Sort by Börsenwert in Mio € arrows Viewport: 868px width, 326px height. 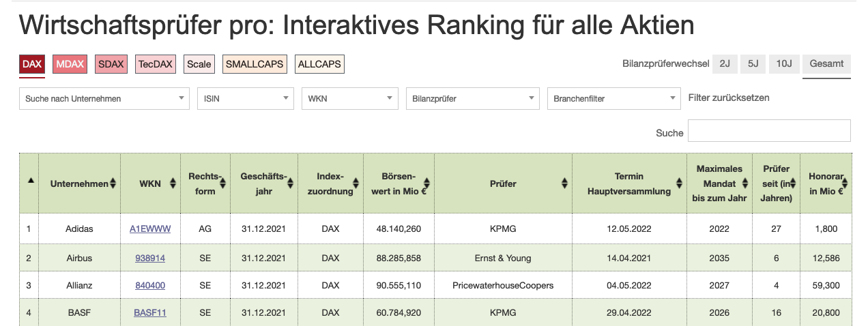click(x=426, y=183)
